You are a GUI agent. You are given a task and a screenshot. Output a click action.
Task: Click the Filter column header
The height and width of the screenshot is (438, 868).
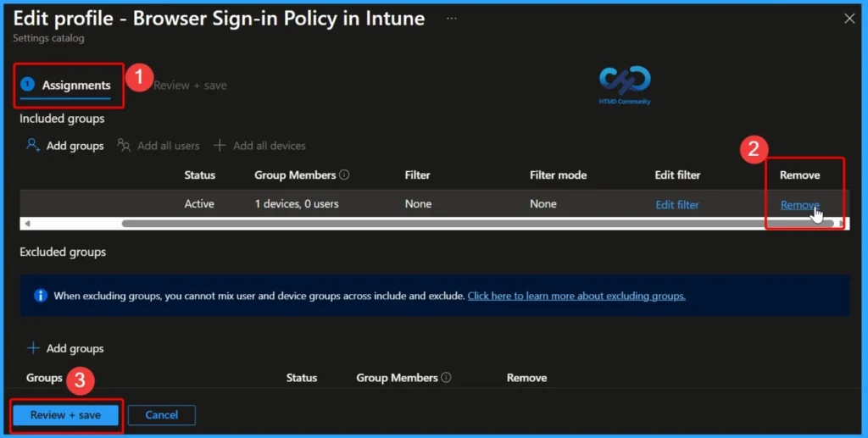417,175
